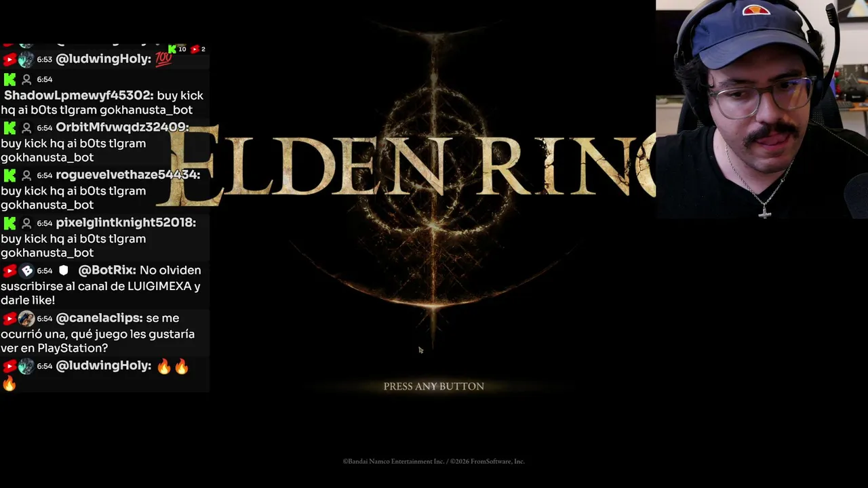Open the canelaclips avatar
The height and width of the screenshot is (488, 868).
pos(26,319)
